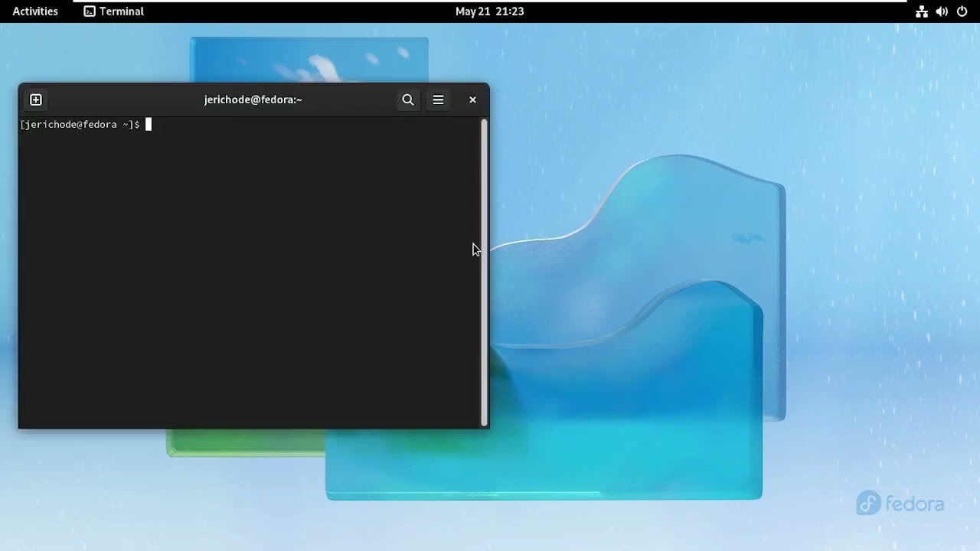This screenshot has height=551, width=980.
Task: Open the Activities overview
Action: point(35,11)
